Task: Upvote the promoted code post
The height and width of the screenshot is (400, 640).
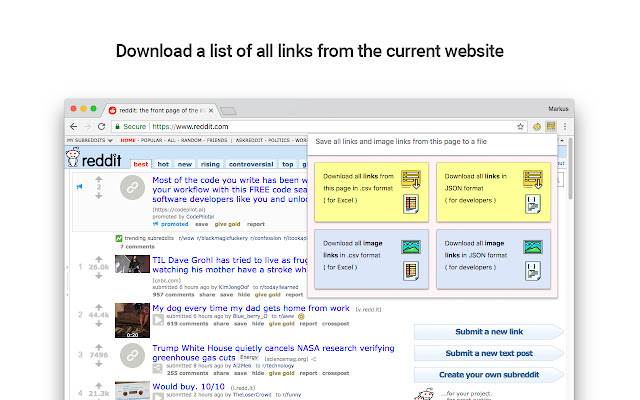Action: 99,179
